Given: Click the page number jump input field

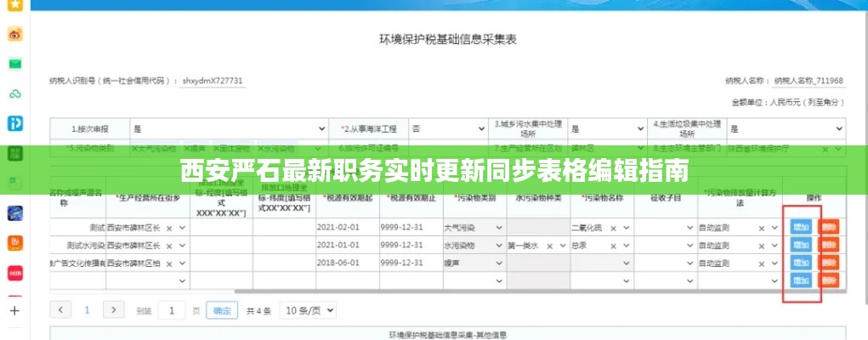Looking at the screenshot, I should coord(172,310).
